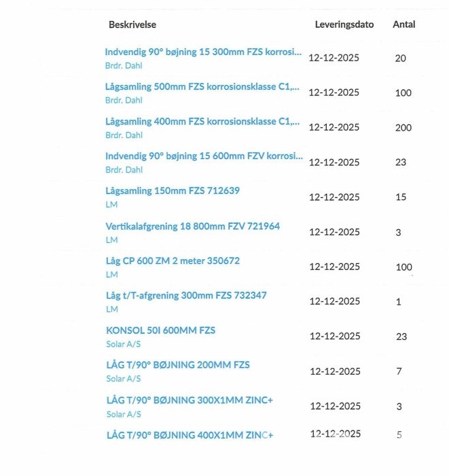Screen dimensions: 449x476
Task: Open the Indvendig 90° bøjning 15 300mm FZS link
Action: tap(203, 52)
